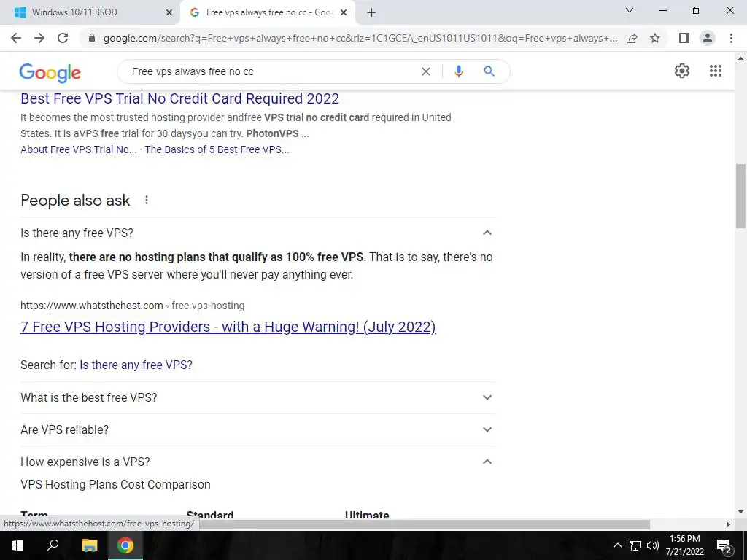The width and height of the screenshot is (747, 560).
Task: Click Chrome icon in taskbar
Action: click(x=125, y=545)
